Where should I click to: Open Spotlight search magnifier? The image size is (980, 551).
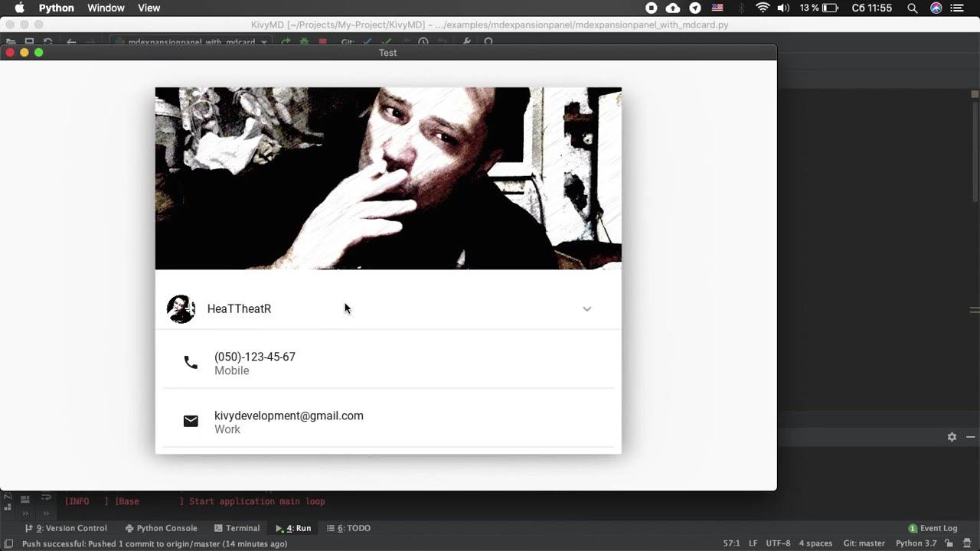point(913,8)
